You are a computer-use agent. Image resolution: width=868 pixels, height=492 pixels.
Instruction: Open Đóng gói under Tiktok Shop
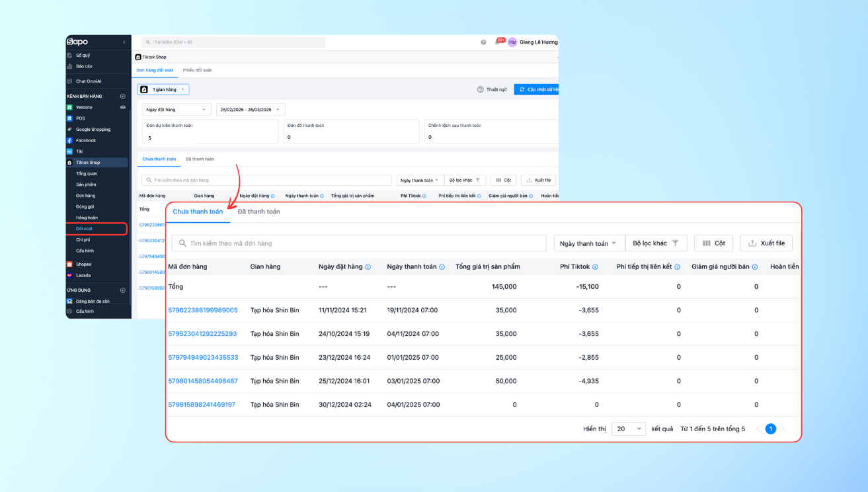(x=85, y=206)
